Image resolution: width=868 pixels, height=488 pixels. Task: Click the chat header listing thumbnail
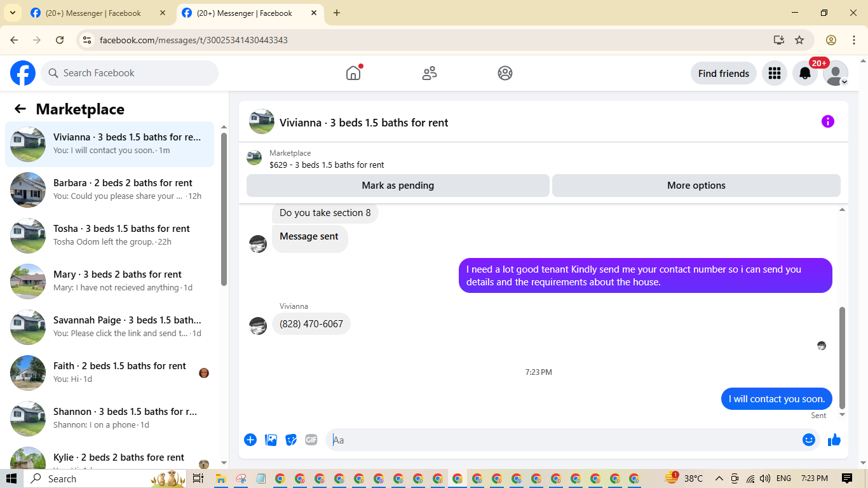(x=262, y=121)
